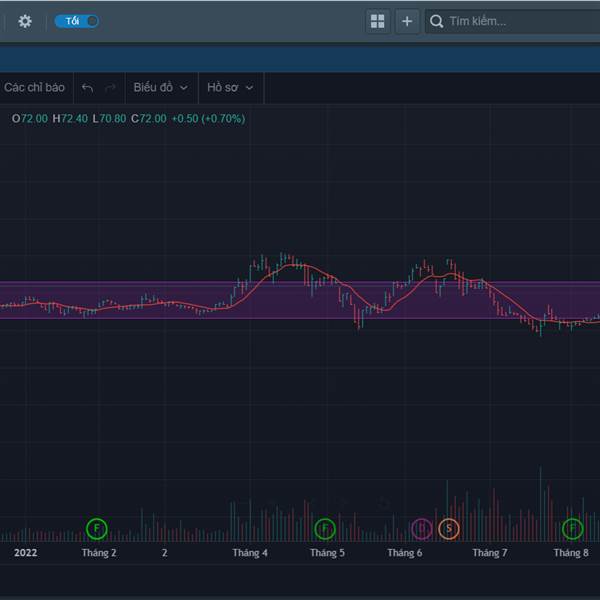600x600 pixels.
Task: Focus the Tìm kiếm search field
Action: (x=510, y=21)
